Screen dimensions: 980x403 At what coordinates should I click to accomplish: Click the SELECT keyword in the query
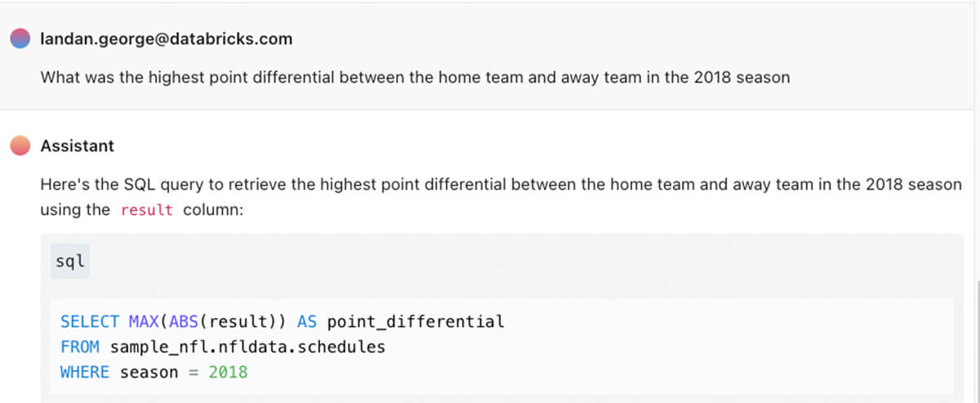tap(90, 322)
